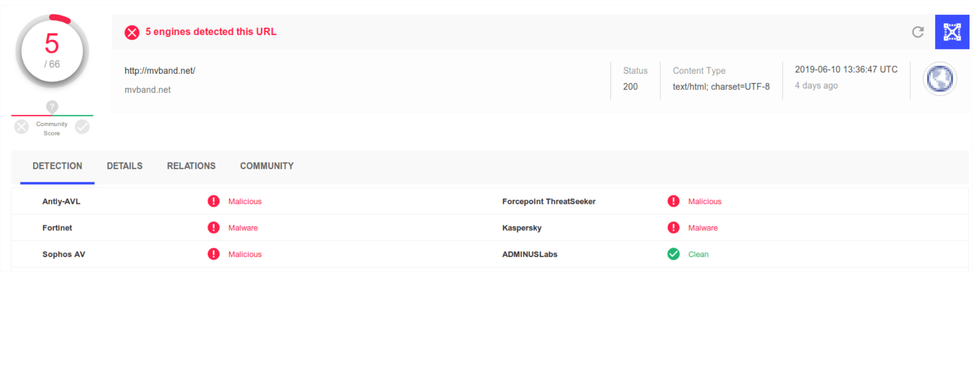
Task: Click ADMINUSLabs green clean checkmark
Action: (x=673, y=254)
